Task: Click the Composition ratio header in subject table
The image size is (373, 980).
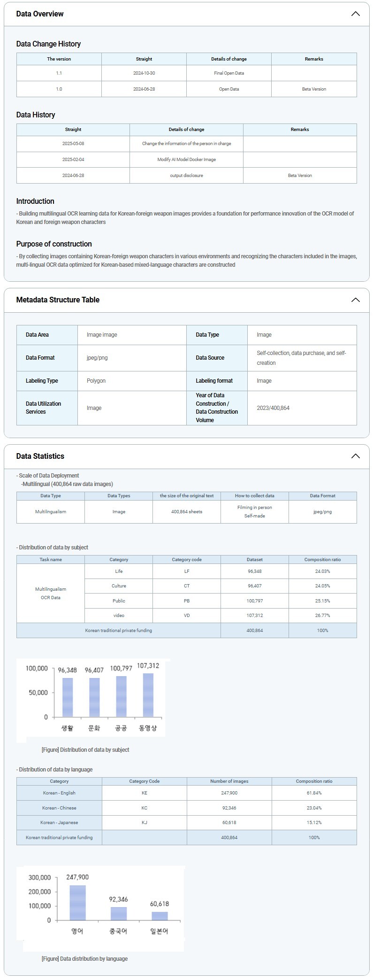Action: pos(322,560)
